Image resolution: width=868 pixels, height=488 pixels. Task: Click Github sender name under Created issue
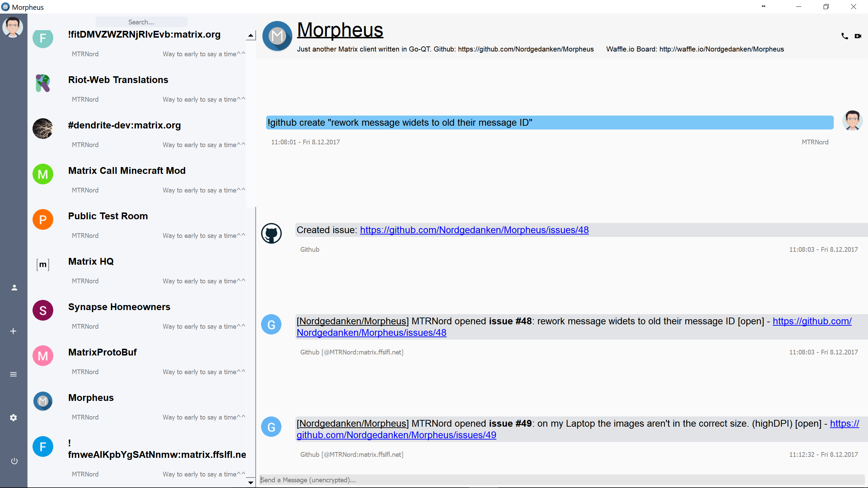point(310,249)
